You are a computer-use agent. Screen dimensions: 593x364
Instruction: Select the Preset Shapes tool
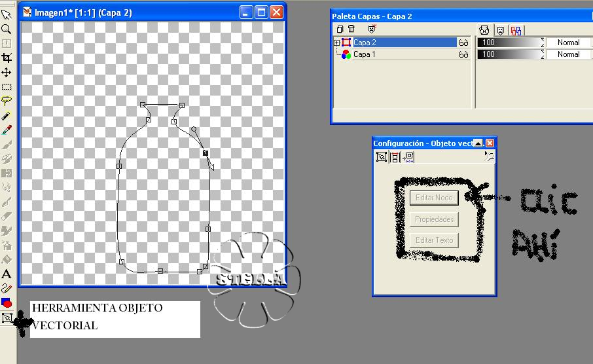click(x=7, y=302)
